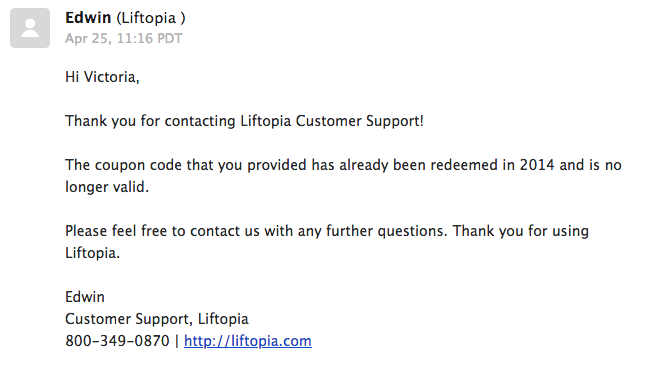
Task: Click the phone number 800-349-0870
Action: pos(117,341)
